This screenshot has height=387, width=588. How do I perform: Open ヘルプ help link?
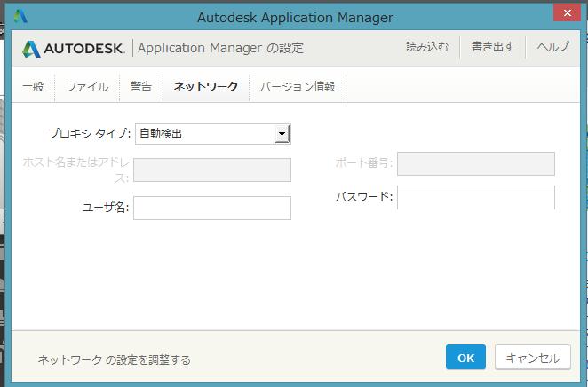[553, 47]
